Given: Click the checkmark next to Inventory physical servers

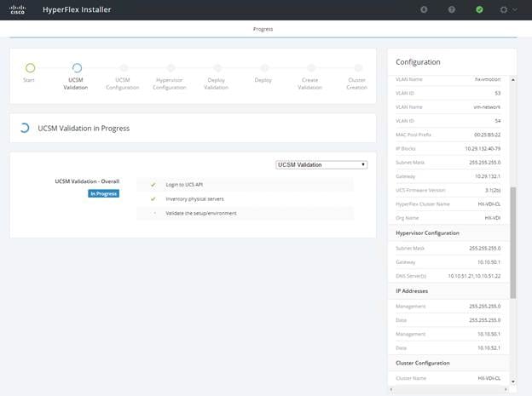Looking at the screenshot, I should [x=153, y=199].
